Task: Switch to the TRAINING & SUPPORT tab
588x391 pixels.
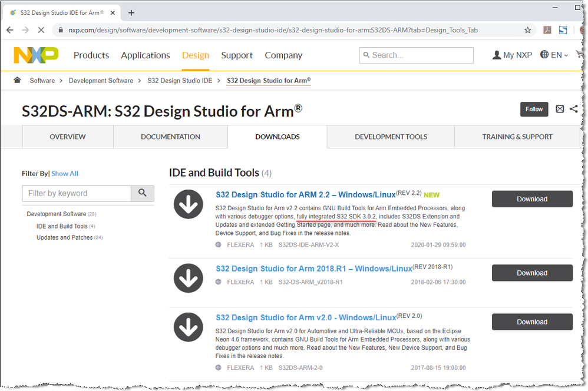Action: [x=517, y=137]
